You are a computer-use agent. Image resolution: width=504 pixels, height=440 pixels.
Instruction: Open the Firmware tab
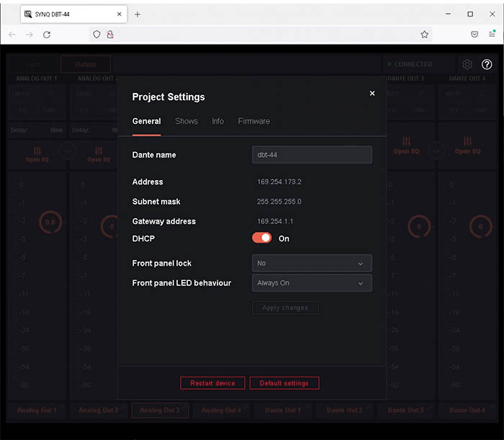(x=254, y=121)
